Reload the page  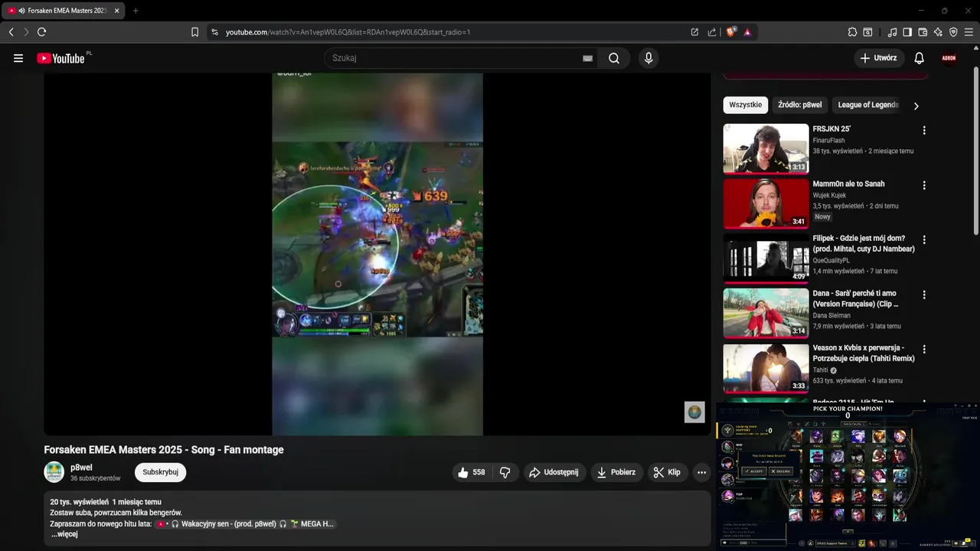tap(42, 32)
